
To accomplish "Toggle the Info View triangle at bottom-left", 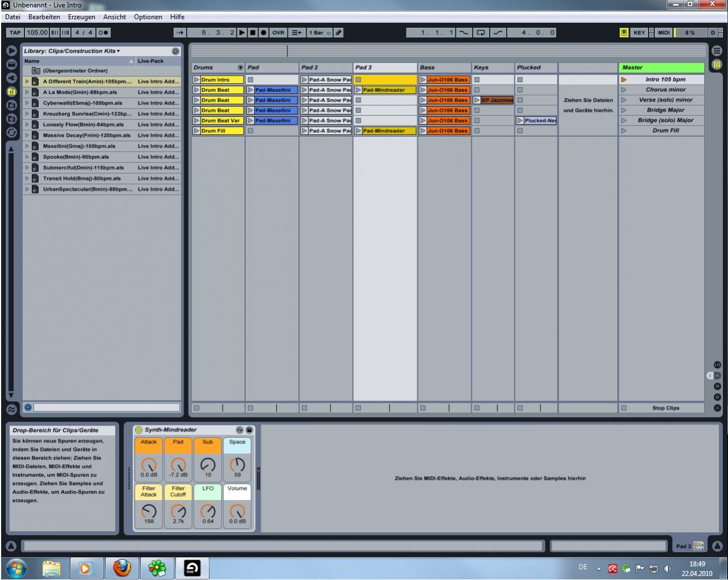I will tap(11, 547).
